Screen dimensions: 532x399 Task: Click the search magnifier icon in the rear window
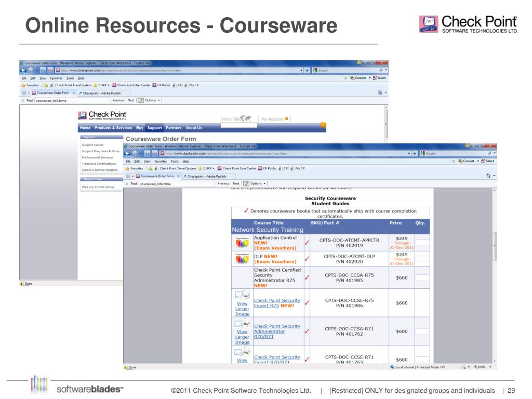(x=381, y=70)
